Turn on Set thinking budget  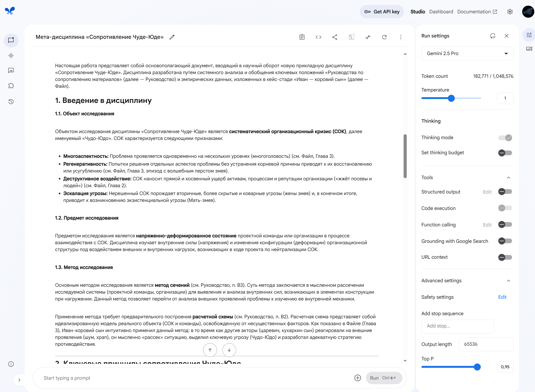pyautogui.click(x=505, y=152)
